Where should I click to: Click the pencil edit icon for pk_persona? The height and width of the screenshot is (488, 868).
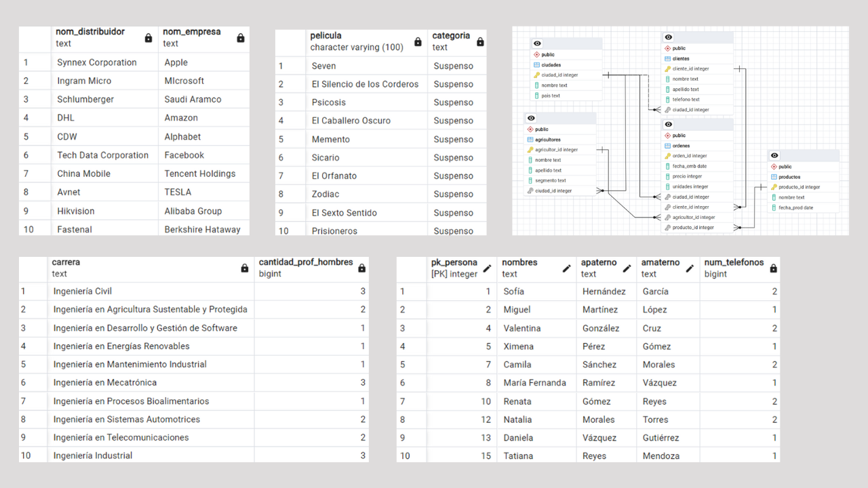[x=487, y=268]
